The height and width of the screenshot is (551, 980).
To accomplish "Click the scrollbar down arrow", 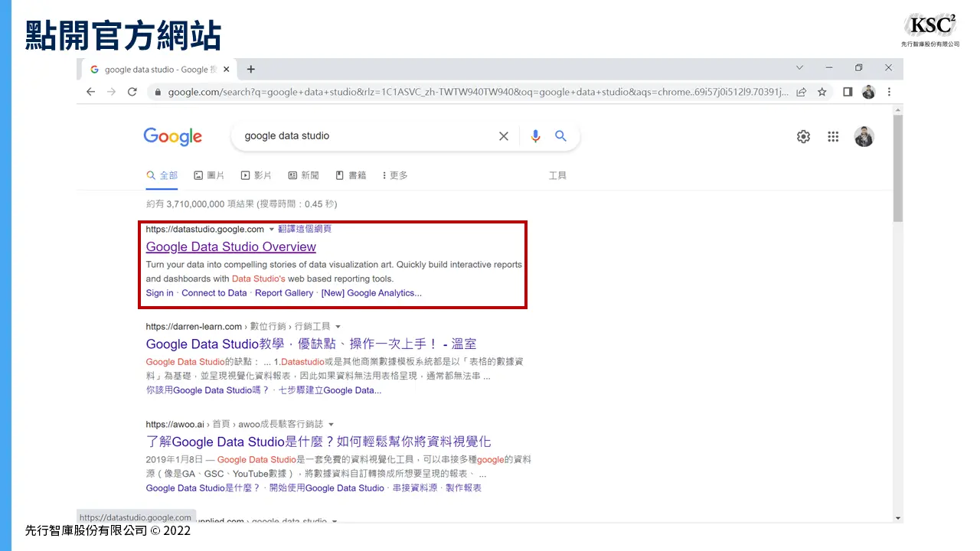I will (898, 518).
